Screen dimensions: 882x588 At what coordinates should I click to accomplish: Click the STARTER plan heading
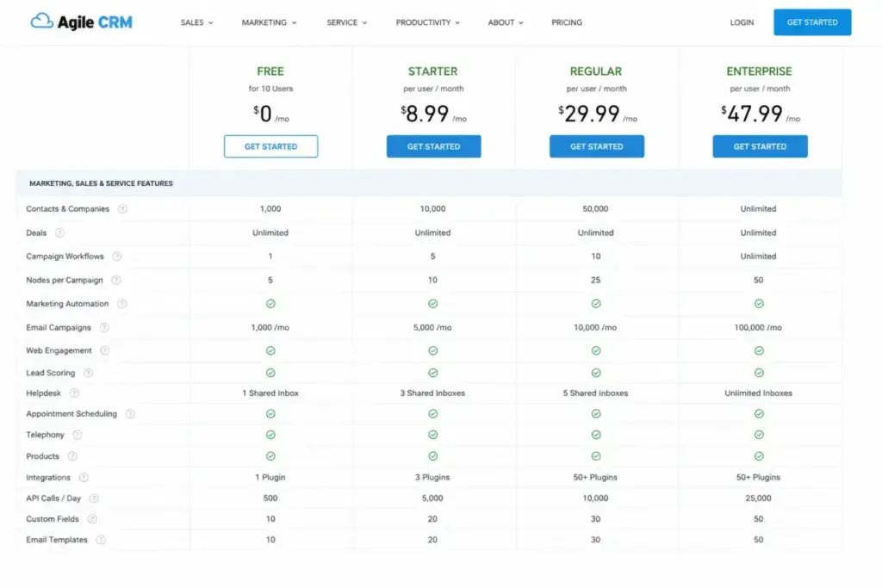(x=432, y=71)
